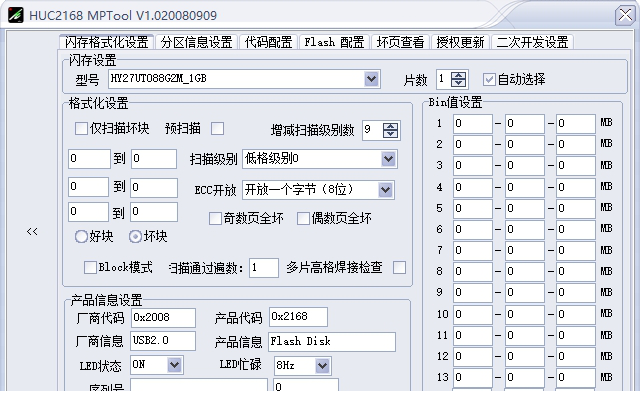Expand the LED忙碌 8Hz dropdown
640x406 pixels.
coord(322,365)
